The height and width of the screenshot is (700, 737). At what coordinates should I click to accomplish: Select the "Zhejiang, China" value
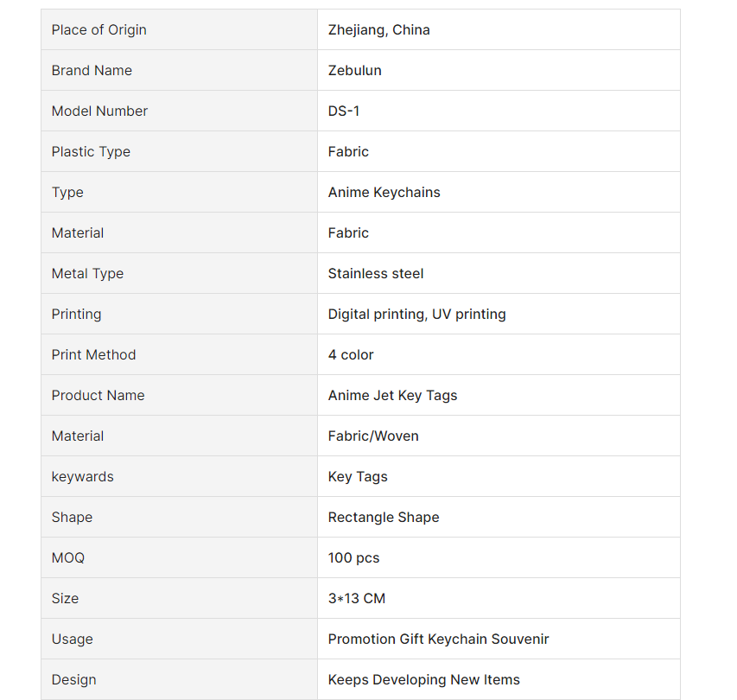[x=378, y=30]
